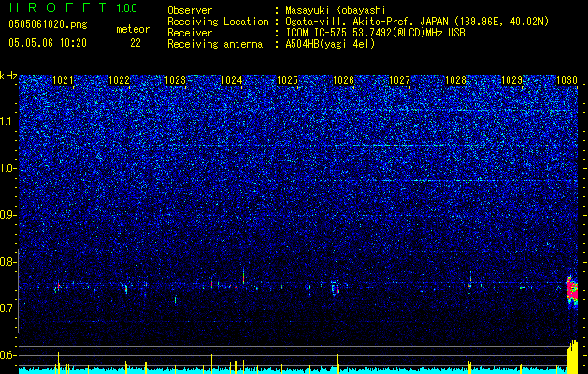Select antenna value A504HB(yagi 4el)
Screen dimensions: 588x374
[330, 44]
